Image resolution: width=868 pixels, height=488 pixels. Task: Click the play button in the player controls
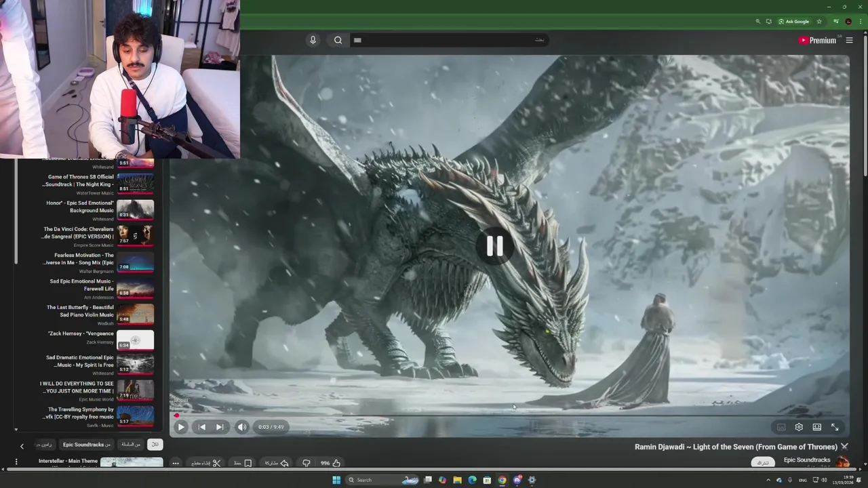[181, 427]
